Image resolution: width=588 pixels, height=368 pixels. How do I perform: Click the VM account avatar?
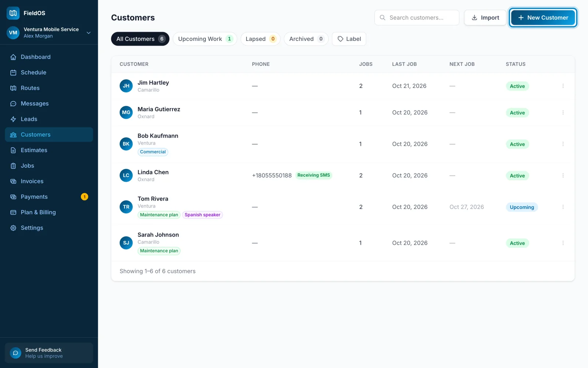tap(13, 33)
